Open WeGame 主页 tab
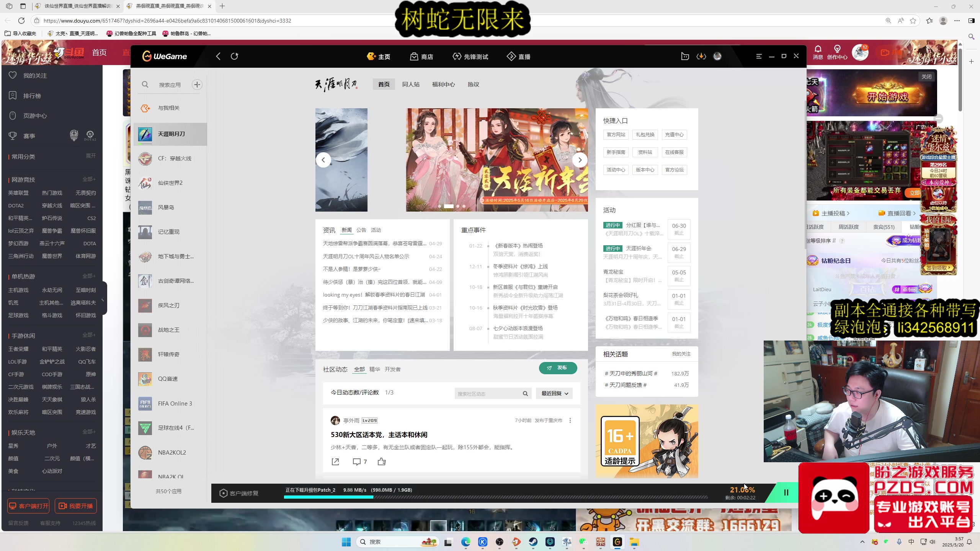980x551 pixels. tap(379, 57)
